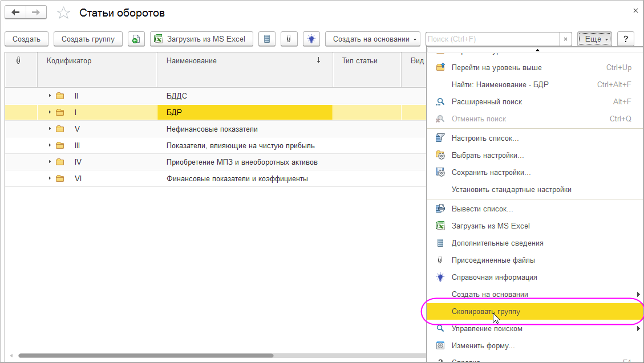Image resolution: width=644 pixels, height=363 pixels.
Task: Choose Присоединенные файлы menu item
Action: (534, 260)
